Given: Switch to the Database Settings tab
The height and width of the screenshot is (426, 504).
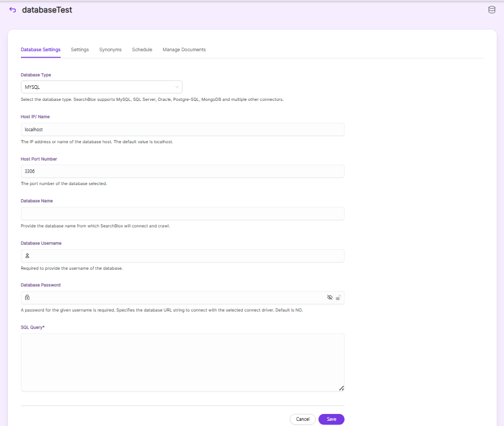Looking at the screenshot, I should (x=40, y=50).
